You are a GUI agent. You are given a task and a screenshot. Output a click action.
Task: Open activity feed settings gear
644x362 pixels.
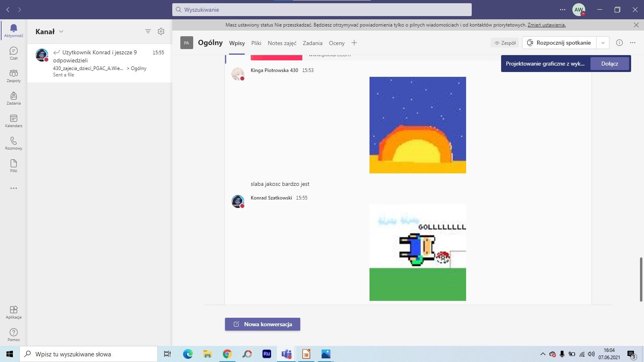pos(161,31)
